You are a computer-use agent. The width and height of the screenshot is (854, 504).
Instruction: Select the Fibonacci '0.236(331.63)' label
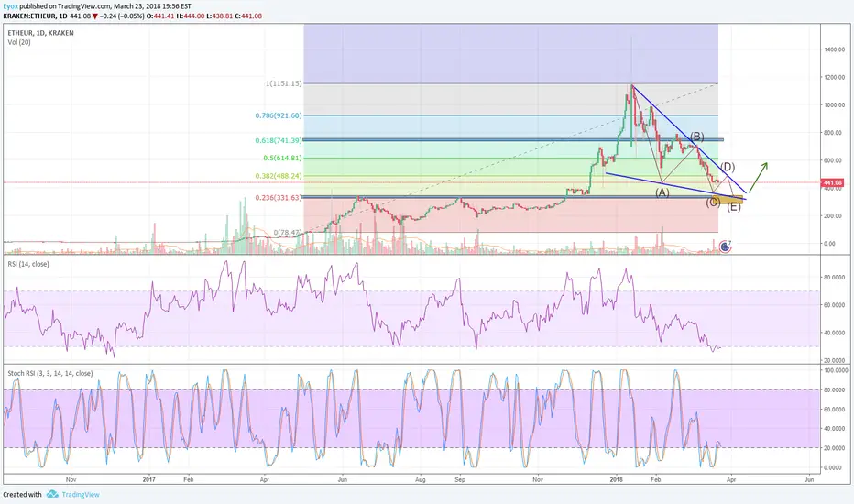point(279,198)
